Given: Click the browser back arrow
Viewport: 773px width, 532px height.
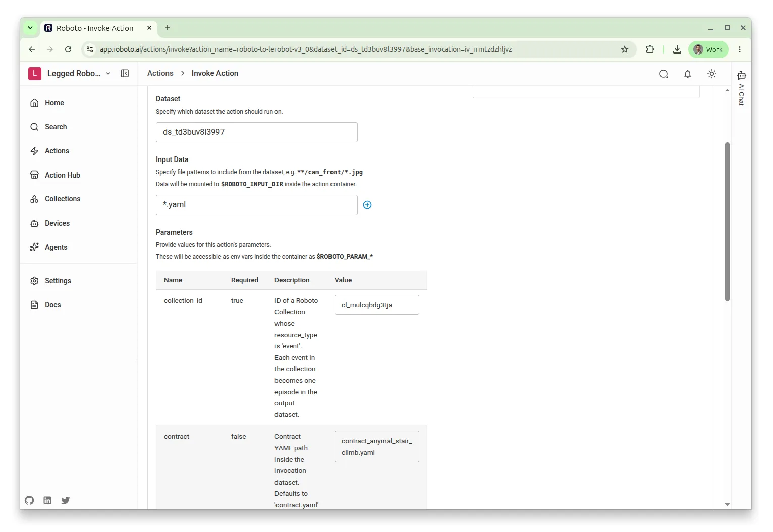Looking at the screenshot, I should pos(32,49).
